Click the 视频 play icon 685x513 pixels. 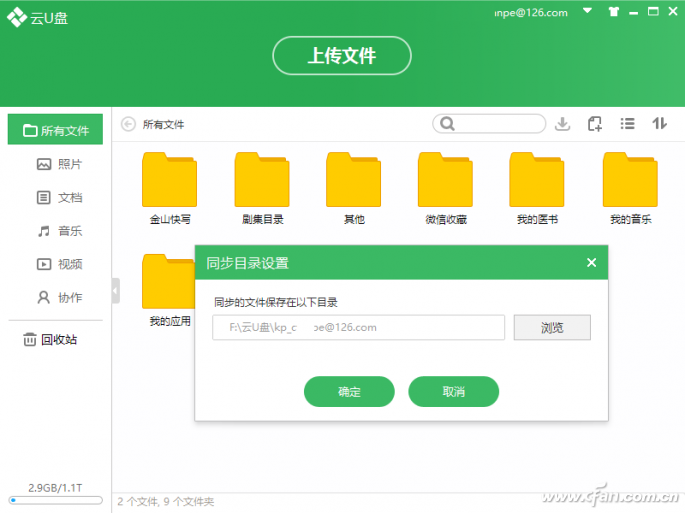click(x=44, y=264)
